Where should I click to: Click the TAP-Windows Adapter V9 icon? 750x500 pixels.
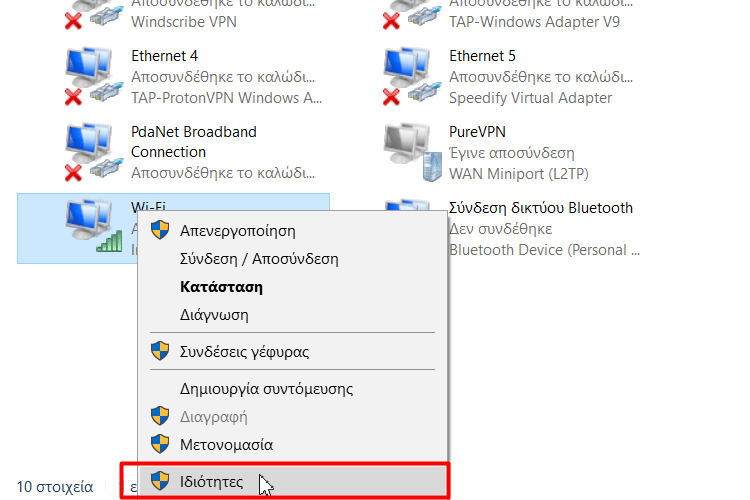[x=407, y=14]
